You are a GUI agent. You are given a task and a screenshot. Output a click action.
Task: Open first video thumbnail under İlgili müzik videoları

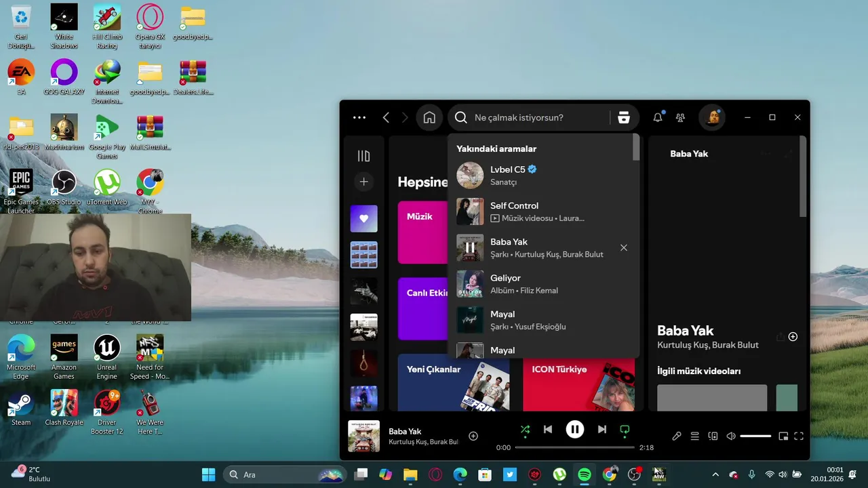pos(712,398)
